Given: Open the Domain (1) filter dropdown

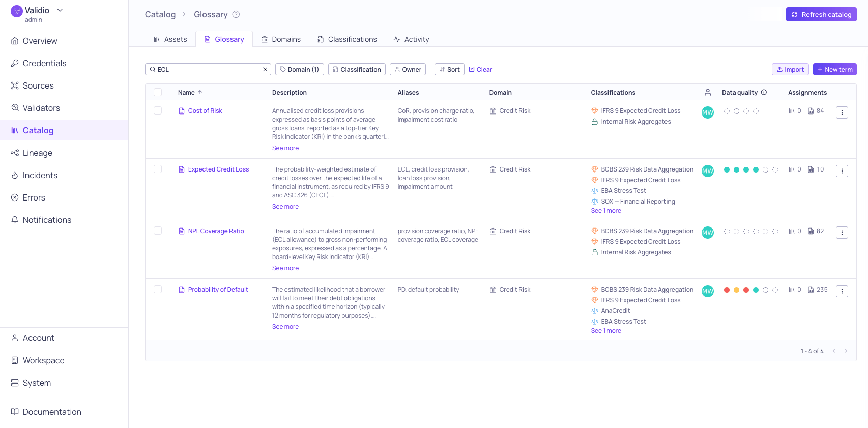Looking at the screenshot, I should pyautogui.click(x=300, y=69).
